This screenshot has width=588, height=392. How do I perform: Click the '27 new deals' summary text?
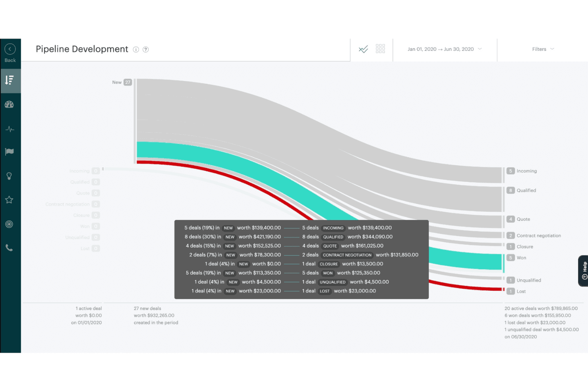147,309
